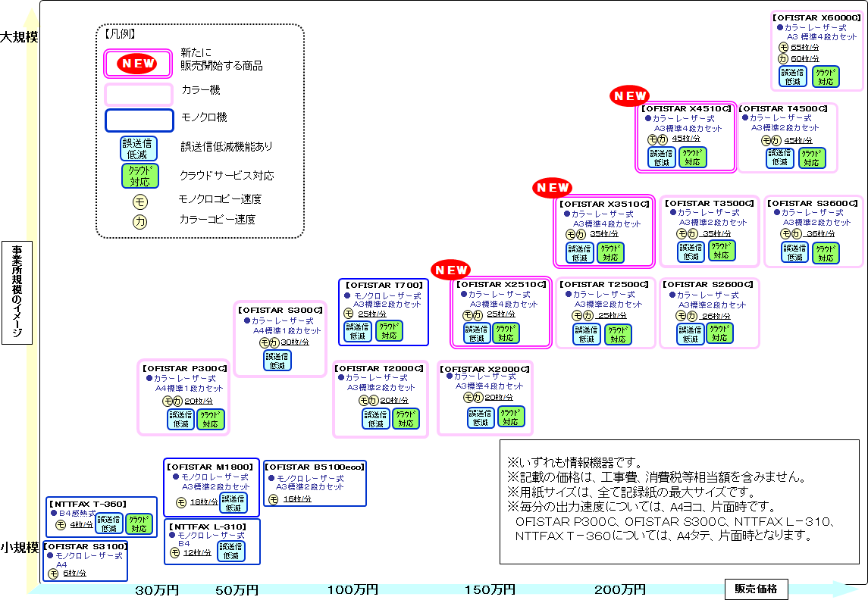868x600 pixels.
Task: Click the OFISTAR X6000C product title
Action: (x=817, y=17)
